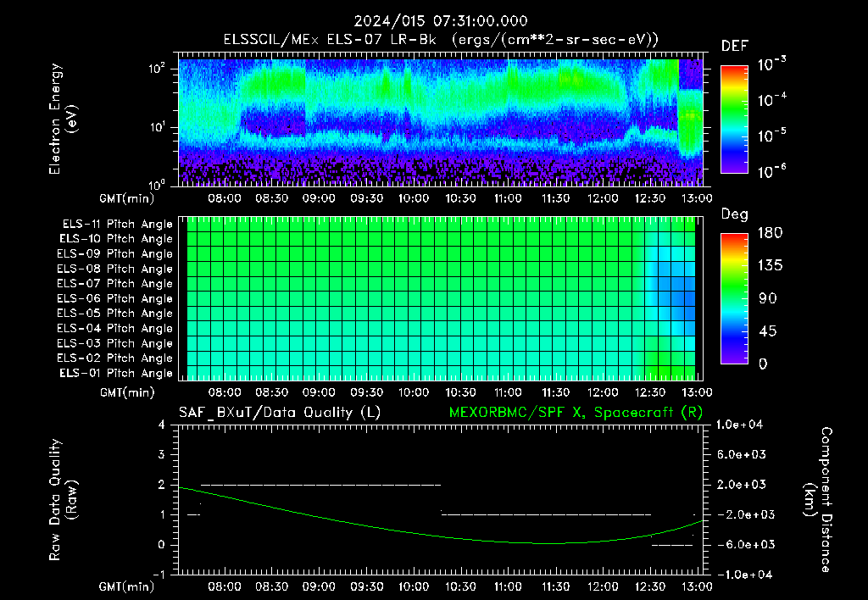Viewport: 868px width, 600px height.
Task: Click the 12:30 tick of pitch angle time axis
Action: pos(650,393)
